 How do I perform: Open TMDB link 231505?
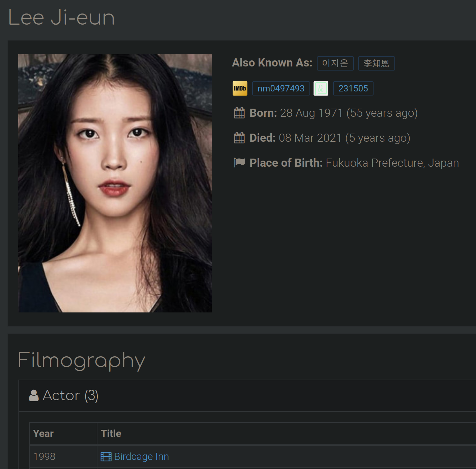click(353, 88)
